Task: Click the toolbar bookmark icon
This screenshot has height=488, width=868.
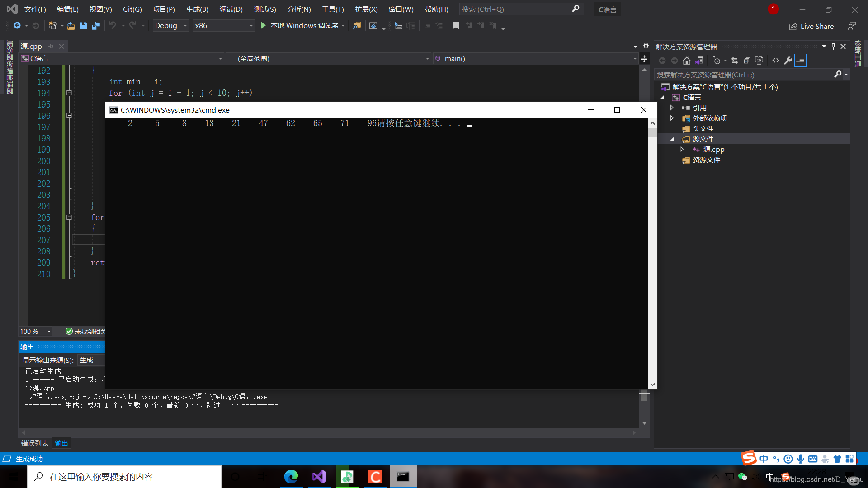Action: click(x=456, y=26)
